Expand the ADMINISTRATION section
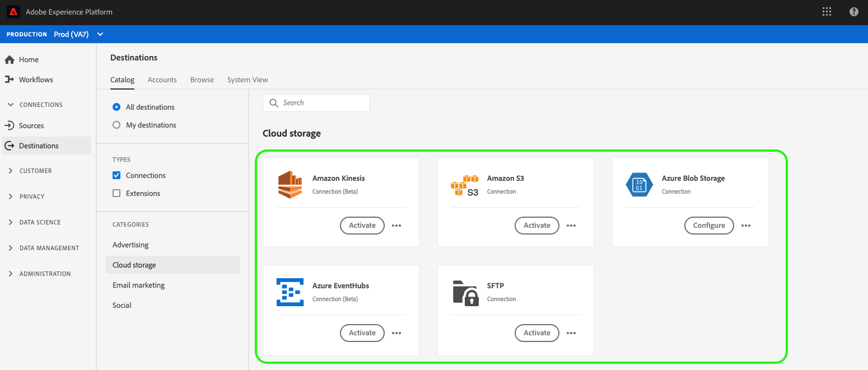 [11, 274]
